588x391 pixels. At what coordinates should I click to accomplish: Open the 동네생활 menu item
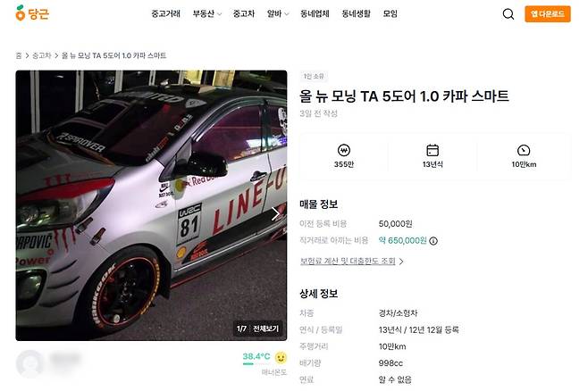coord(356,14)
